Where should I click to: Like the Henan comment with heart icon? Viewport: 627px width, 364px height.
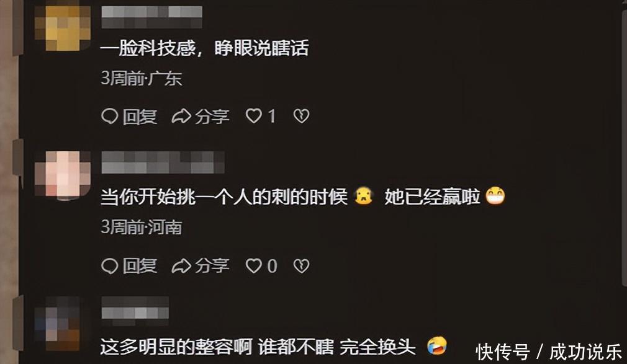click(253, 265)
